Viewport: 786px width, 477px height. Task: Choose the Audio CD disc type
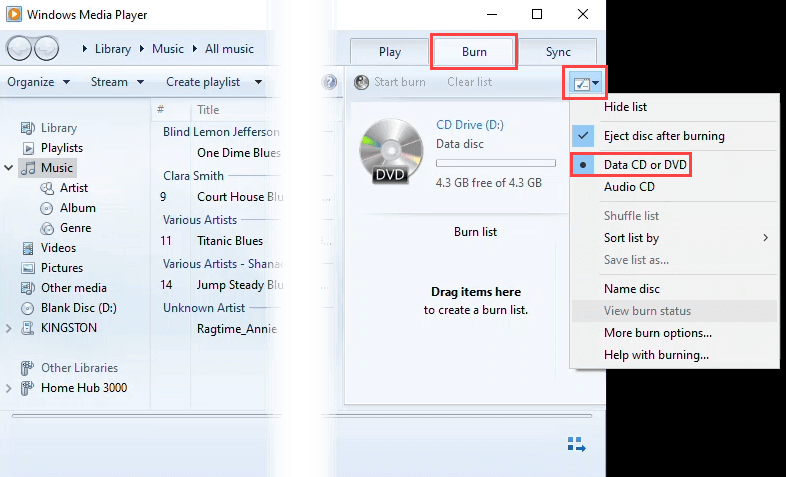click(629, 187)
